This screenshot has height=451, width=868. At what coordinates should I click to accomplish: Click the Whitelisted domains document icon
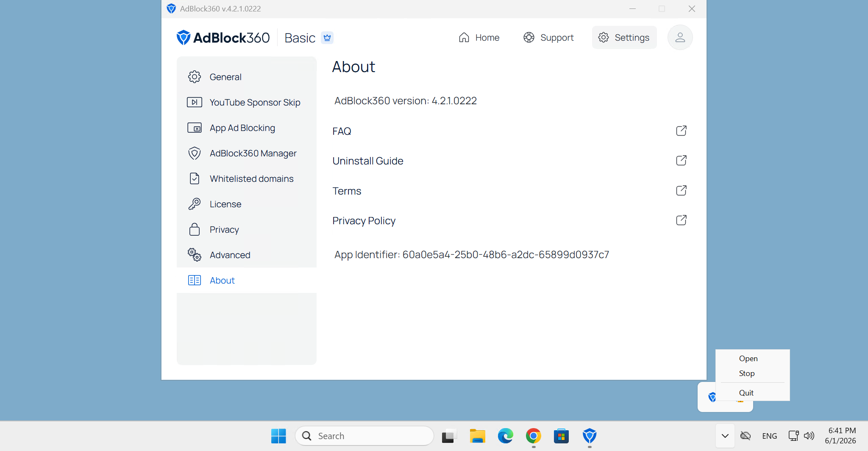tap(195, 178)
